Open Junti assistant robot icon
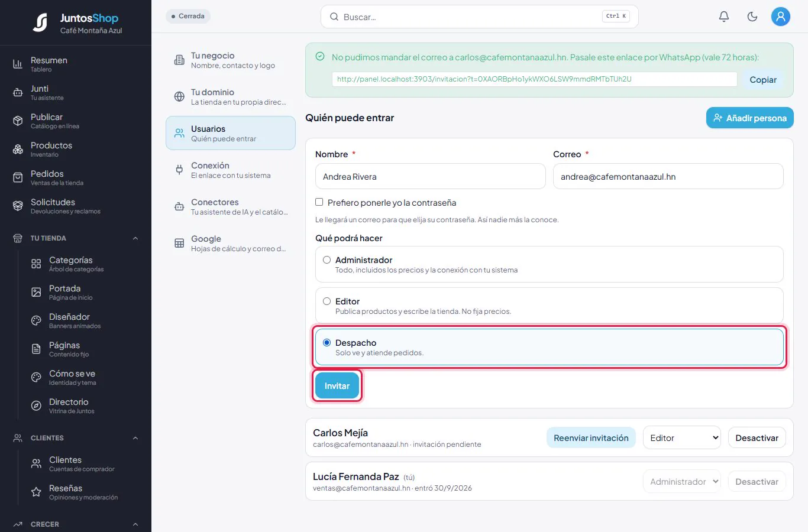 pos(18,92)
